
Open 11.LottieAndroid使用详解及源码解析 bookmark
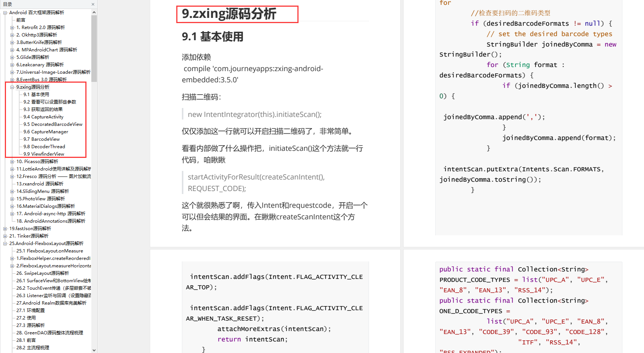pyautogui.click(x=54, y=169)
